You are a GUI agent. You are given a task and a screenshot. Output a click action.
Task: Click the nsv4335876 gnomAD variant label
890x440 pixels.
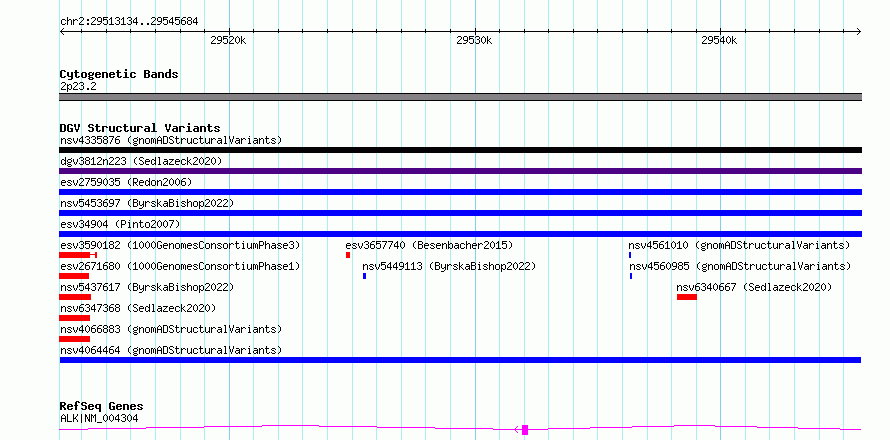pyautogui.click(x=171, y=140)
